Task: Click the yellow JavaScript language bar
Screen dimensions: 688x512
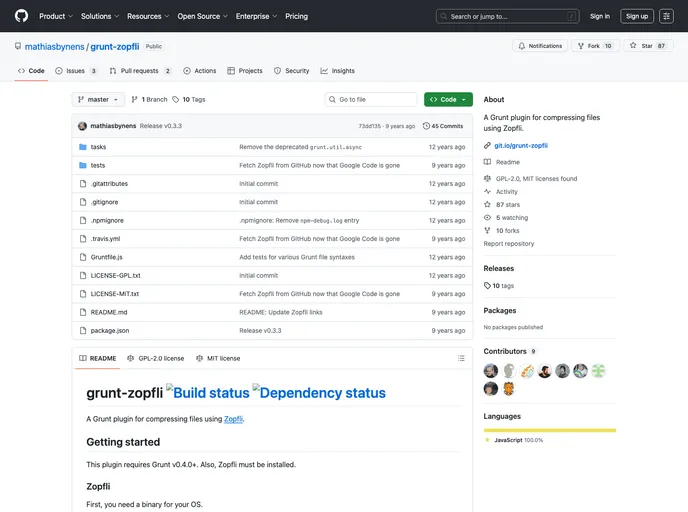Action: [549, 430]
